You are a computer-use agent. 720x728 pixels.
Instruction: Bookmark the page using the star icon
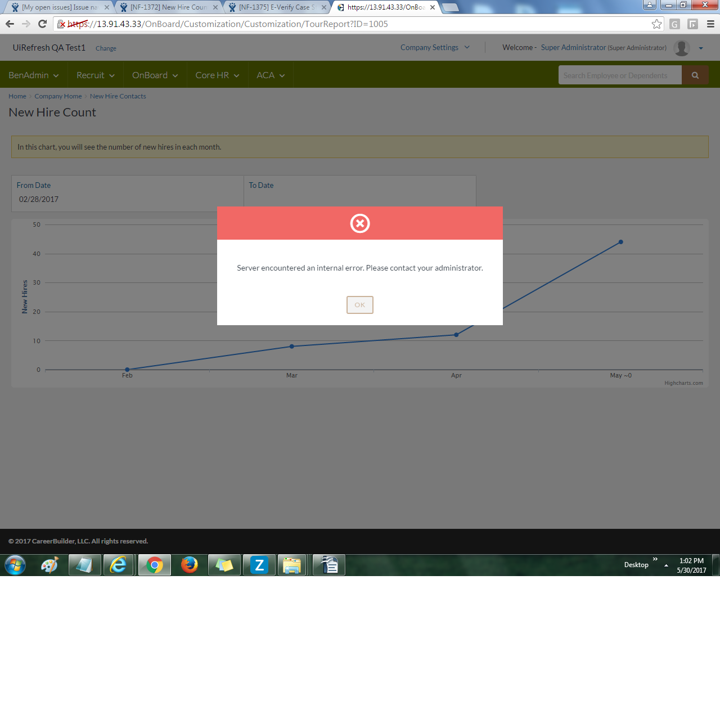pyautogui.click(x=656, y=24)
